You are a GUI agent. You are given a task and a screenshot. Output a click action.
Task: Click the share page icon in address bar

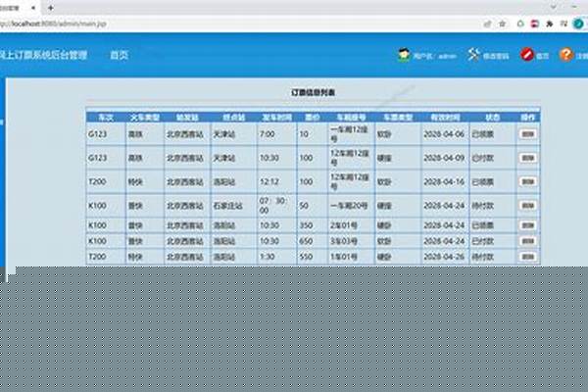tap(487, 24)
